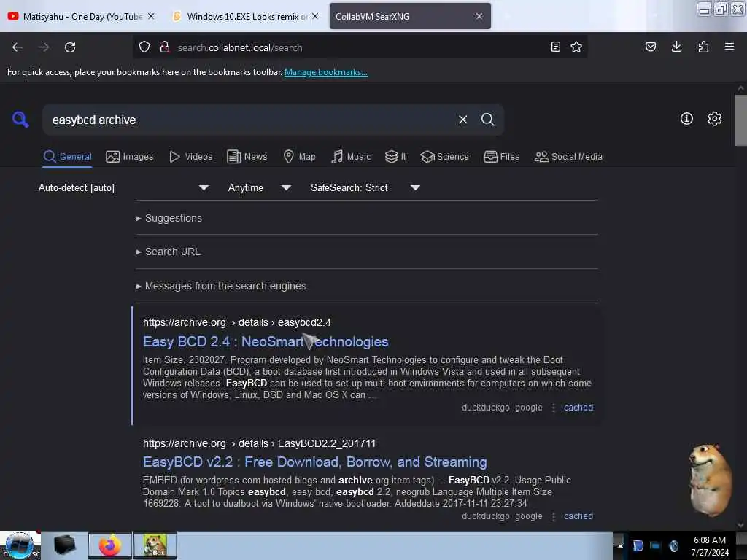Click the Windows Start orb

coord(20,545)
